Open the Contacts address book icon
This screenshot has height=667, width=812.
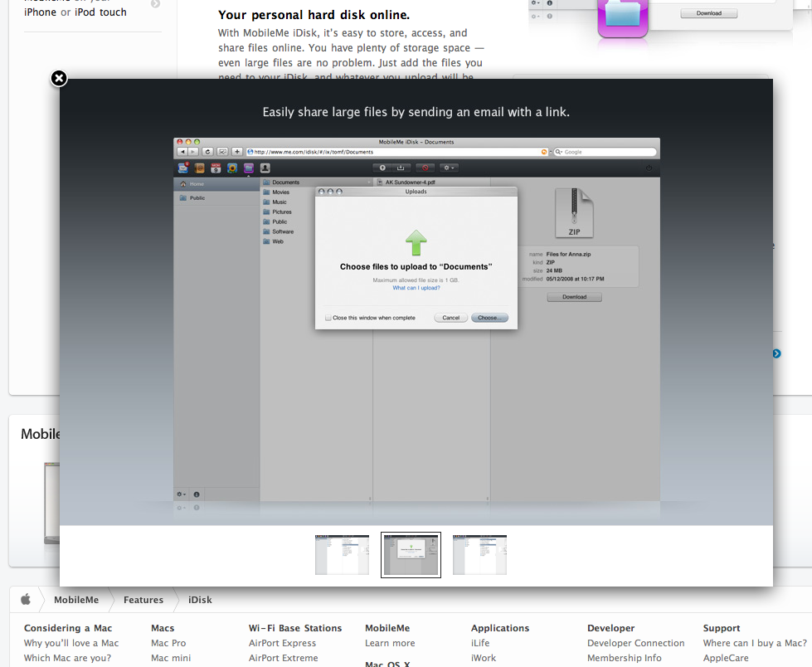199,168
